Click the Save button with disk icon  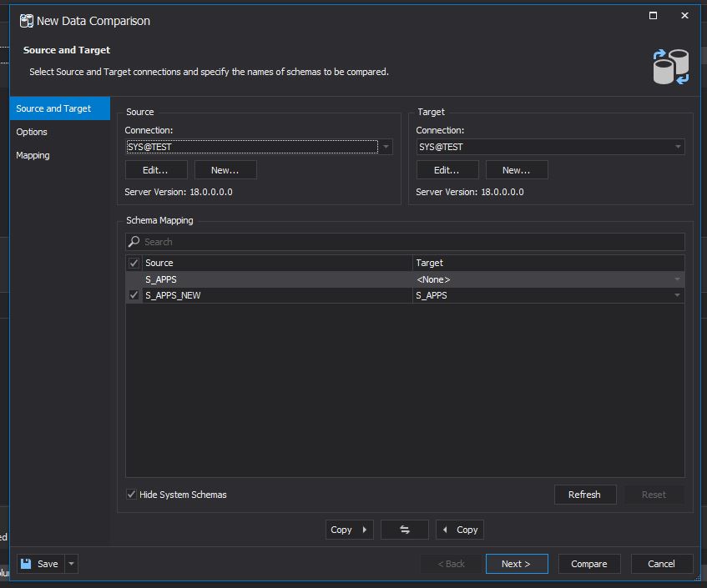click(39, 564)
